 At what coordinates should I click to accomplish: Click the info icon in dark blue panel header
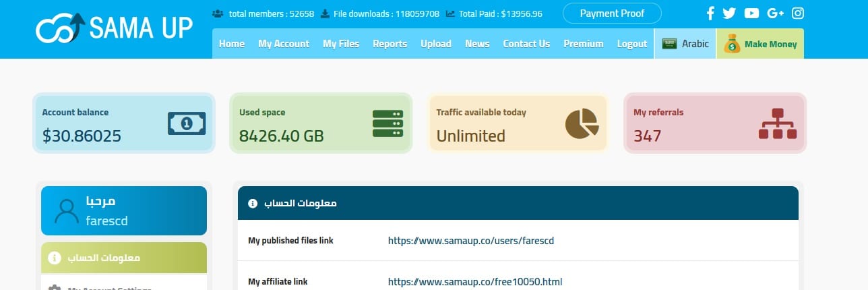253,203
